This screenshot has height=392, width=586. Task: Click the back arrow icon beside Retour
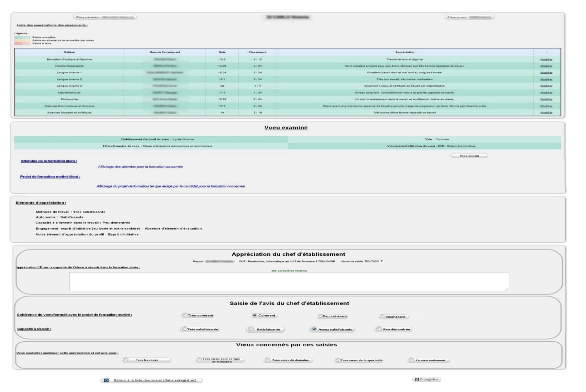(x=106, y=380)
